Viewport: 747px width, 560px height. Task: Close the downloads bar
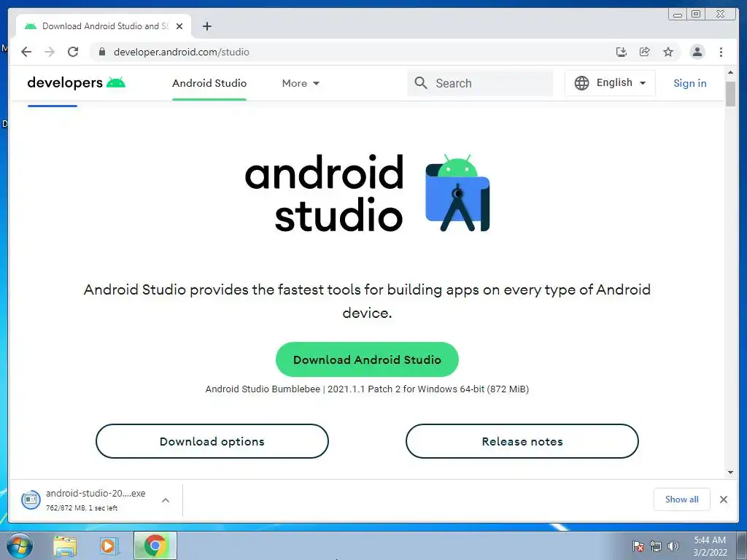[x=723, y=499]
